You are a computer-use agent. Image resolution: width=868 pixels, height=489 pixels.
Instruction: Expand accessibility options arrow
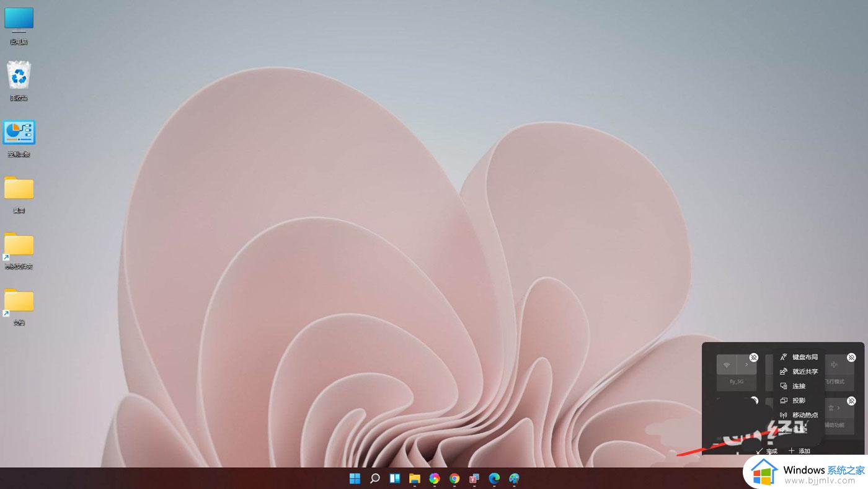pyautogui.click(x=839, y=408)
